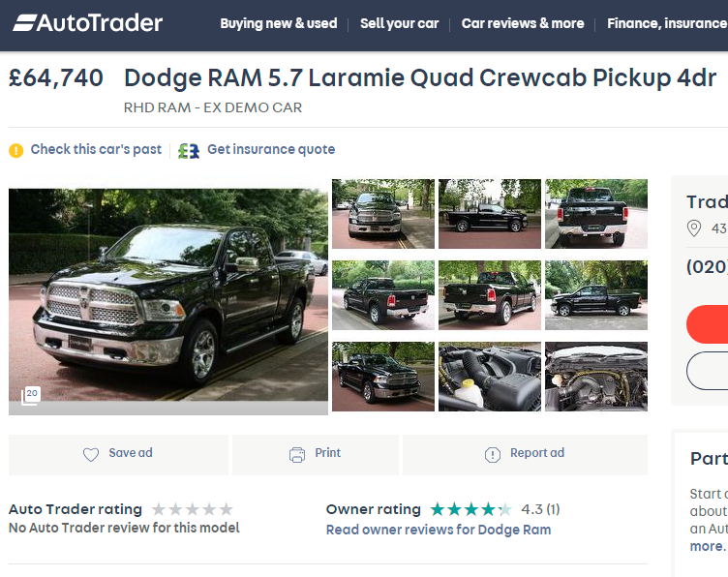Click the yellow warning icon for car's past
This screenshot has height=577, width=728.
(16, 150)
